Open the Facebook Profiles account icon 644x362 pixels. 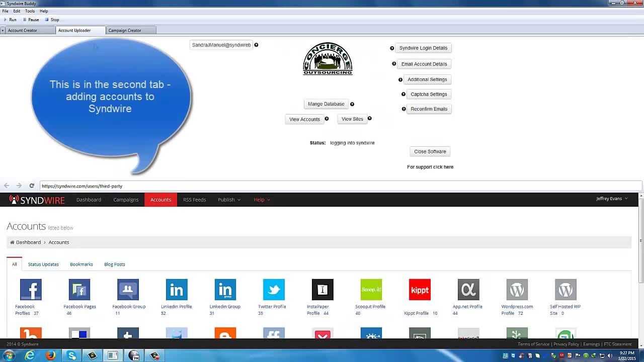coord(31,290)
